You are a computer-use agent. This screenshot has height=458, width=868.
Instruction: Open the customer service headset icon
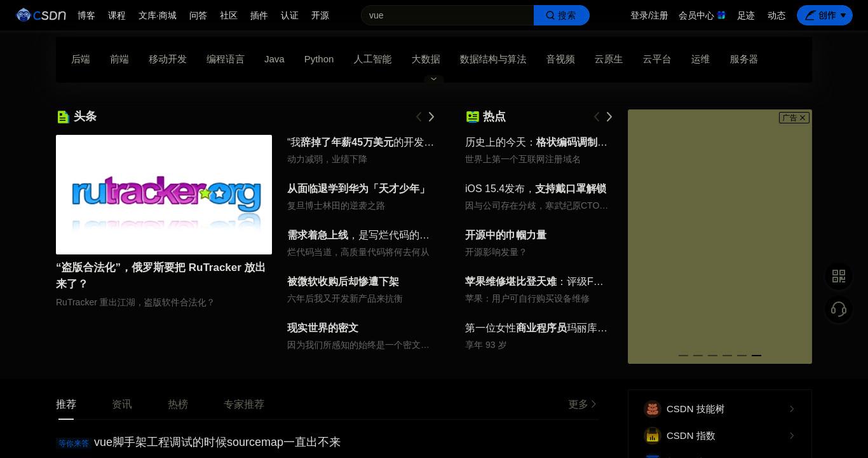click(x=839, y=309)
